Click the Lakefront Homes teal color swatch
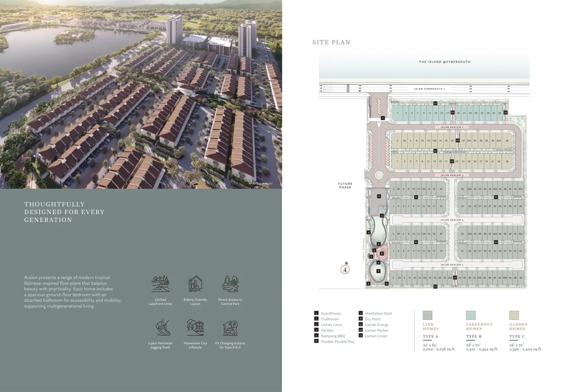Viewport: 564px width, 392px height. 471,315
